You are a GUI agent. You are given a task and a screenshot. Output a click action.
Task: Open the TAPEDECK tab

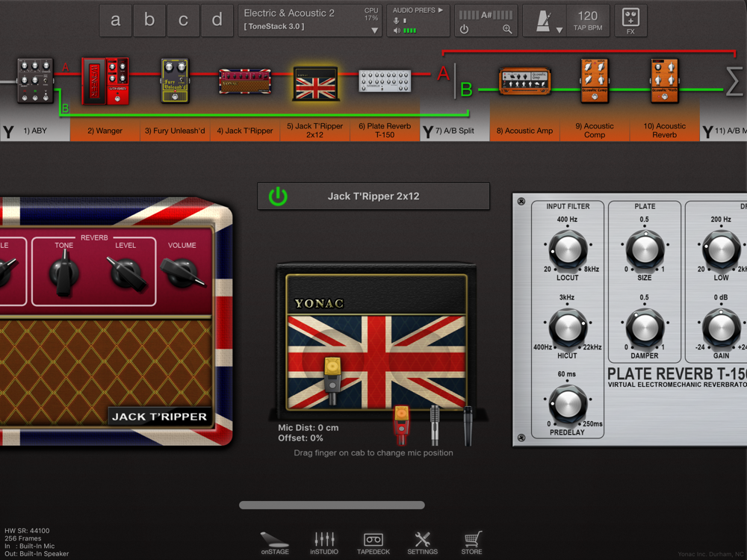[x=373, y=544]
